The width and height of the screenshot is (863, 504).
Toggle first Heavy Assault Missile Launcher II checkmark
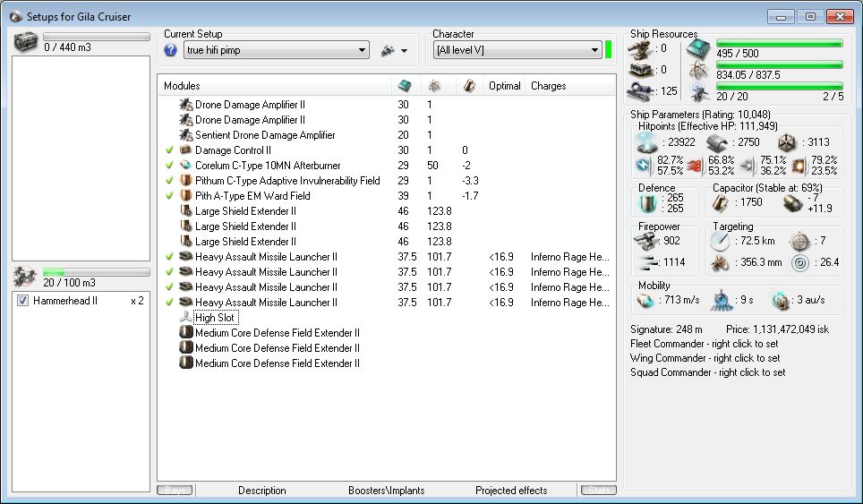169,256
